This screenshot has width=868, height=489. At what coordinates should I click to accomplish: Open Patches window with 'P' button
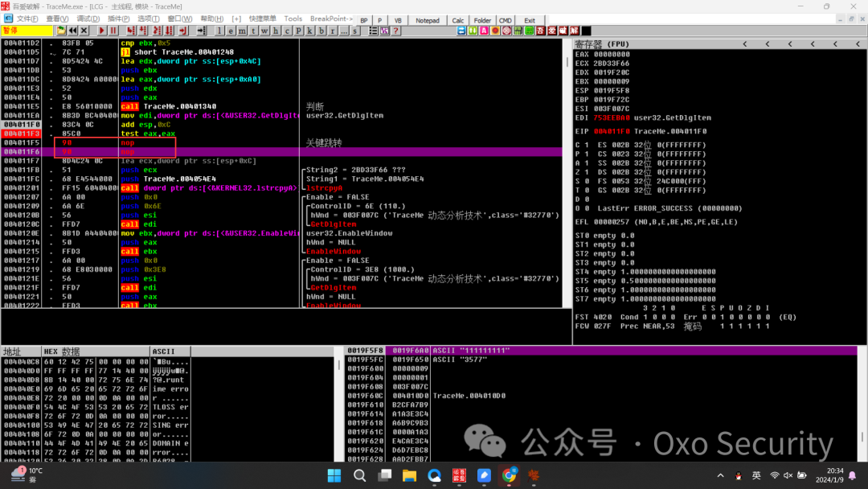(298, 31)
